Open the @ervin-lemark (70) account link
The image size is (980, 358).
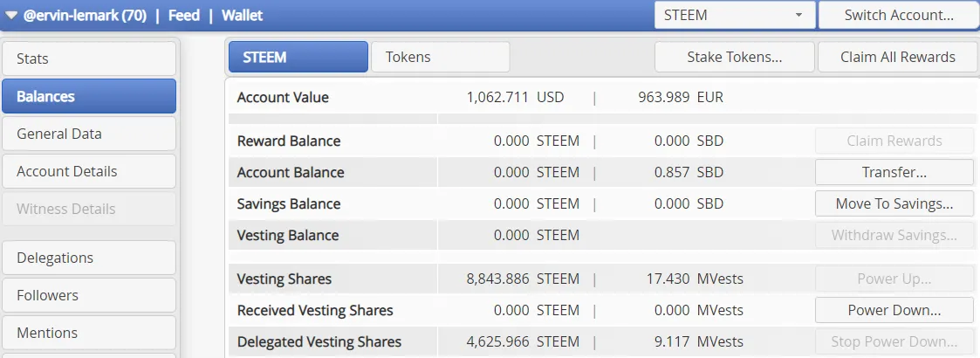point(85,16)
